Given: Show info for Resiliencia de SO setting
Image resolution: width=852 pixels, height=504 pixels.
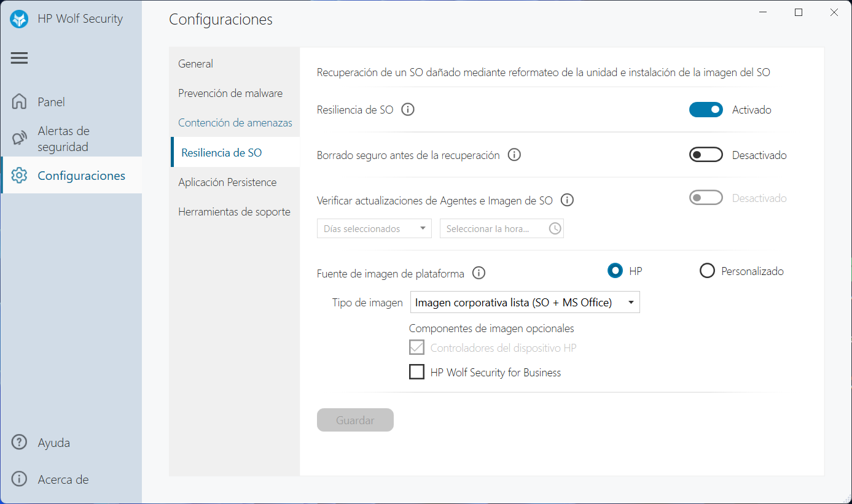Looking at the screenshot, I should coord(408,110).
